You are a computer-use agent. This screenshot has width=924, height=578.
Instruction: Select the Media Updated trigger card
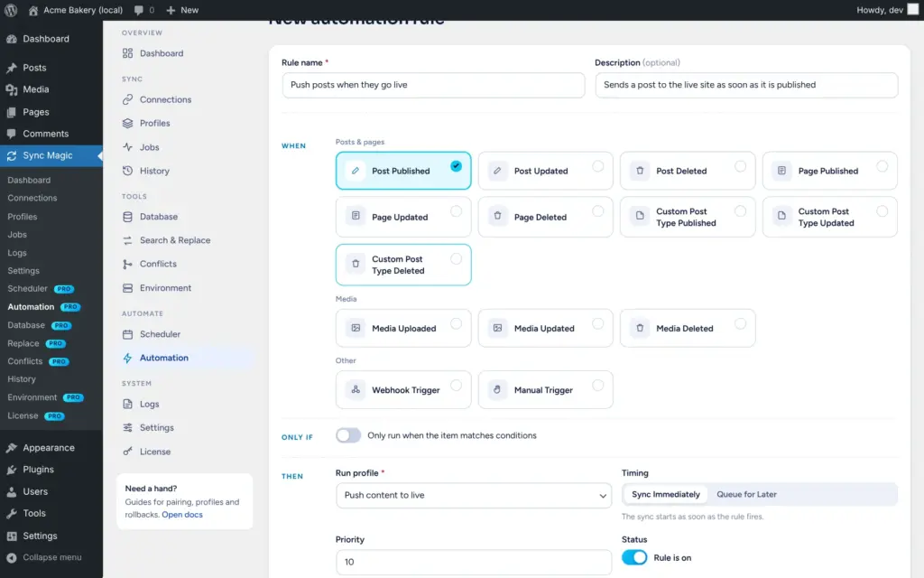pos(545,328)
